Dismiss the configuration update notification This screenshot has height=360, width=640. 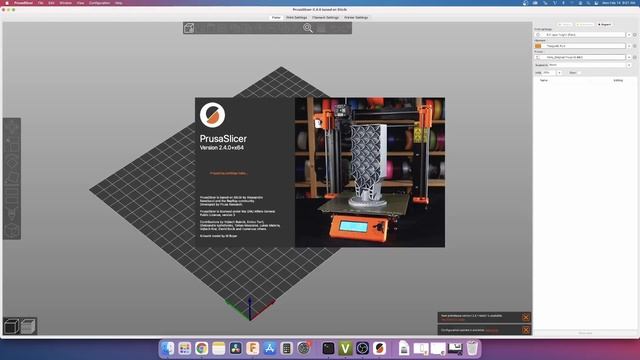click(x=526, y=330)
